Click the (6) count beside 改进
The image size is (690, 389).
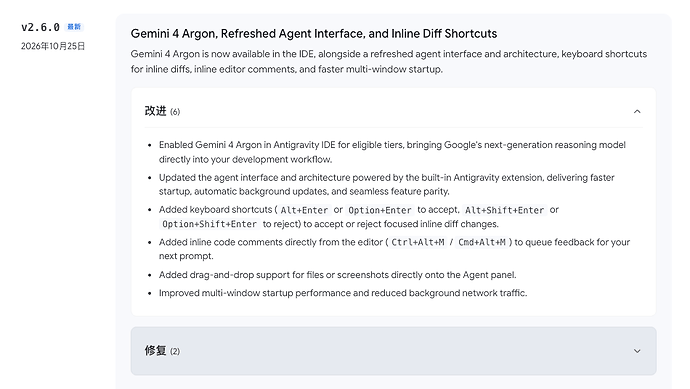[x=175, y=112]
